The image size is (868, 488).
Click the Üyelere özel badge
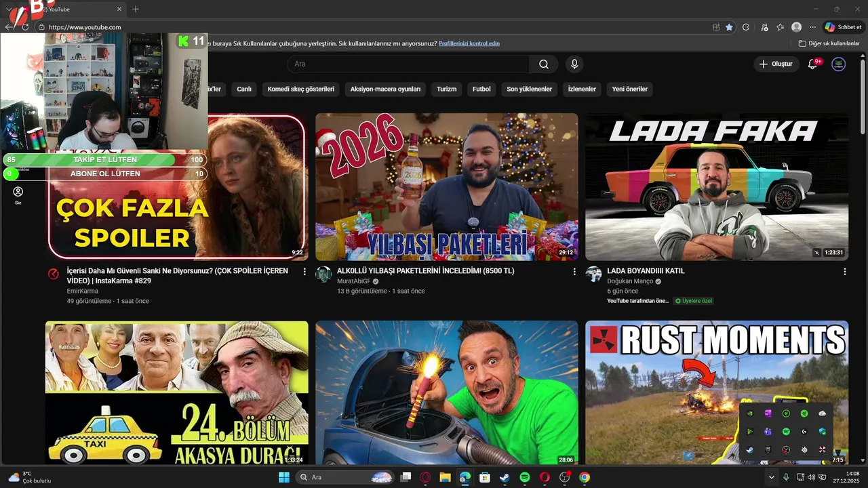point(694,301)
